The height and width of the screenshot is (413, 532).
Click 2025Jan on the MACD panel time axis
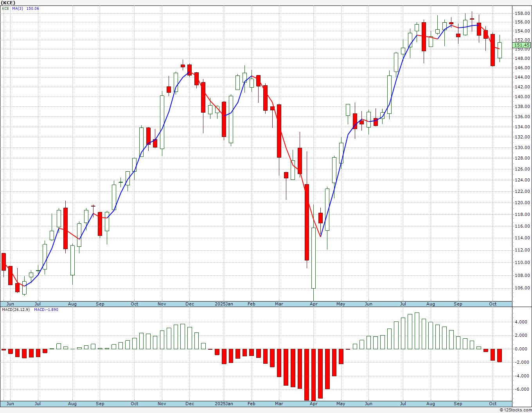[x=224, y=404]
